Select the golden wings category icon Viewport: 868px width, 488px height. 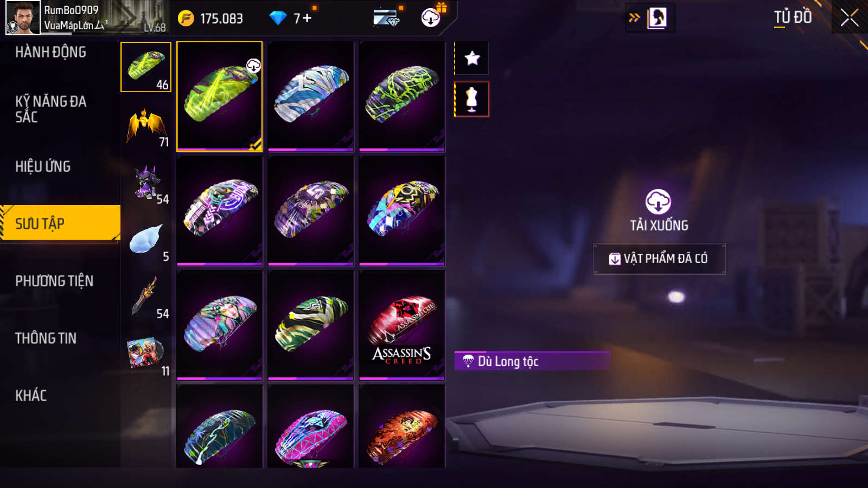(146, 125)
